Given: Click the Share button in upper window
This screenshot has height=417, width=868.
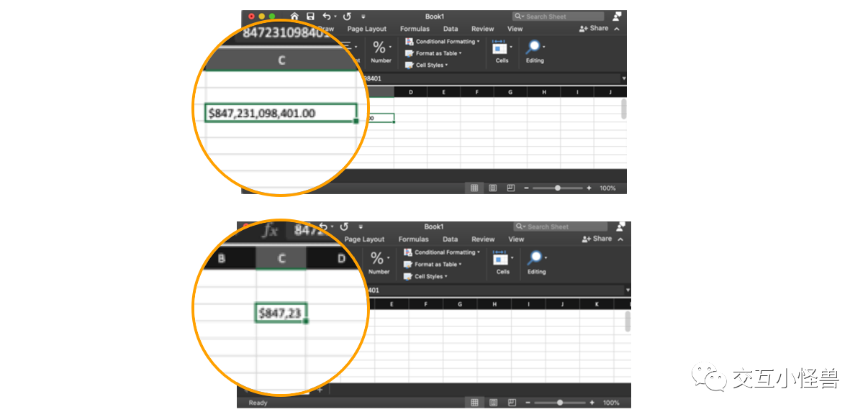Looking at the screenshot, I should pyautogui.click(x=594, y=29).
